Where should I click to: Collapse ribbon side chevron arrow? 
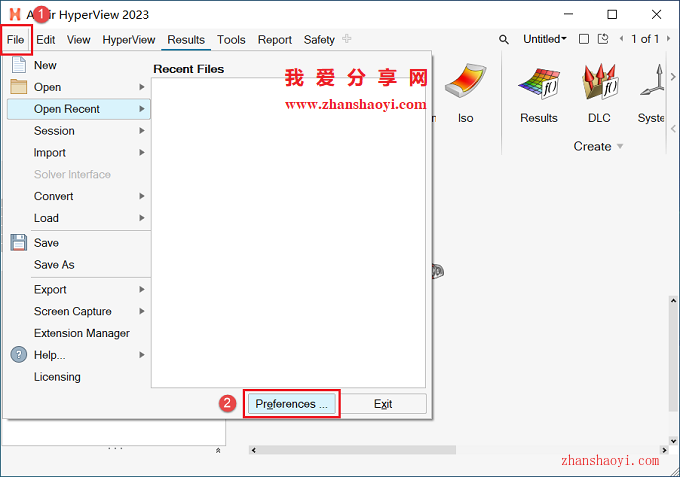tap(673, 129)
